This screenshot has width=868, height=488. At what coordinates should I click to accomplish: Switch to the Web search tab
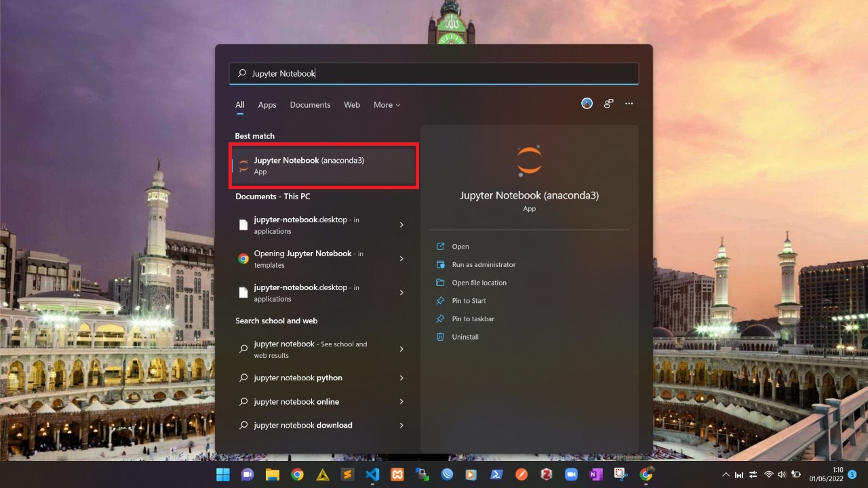(352, 105)
